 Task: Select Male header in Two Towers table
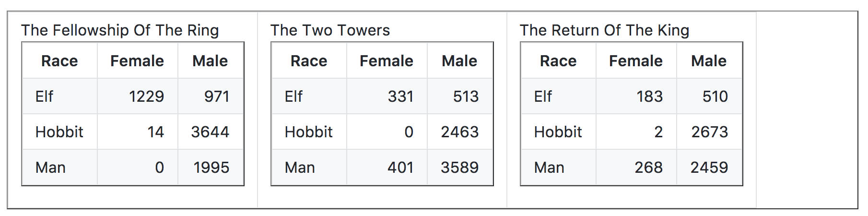pyautogui.click(x=459, y=61)
